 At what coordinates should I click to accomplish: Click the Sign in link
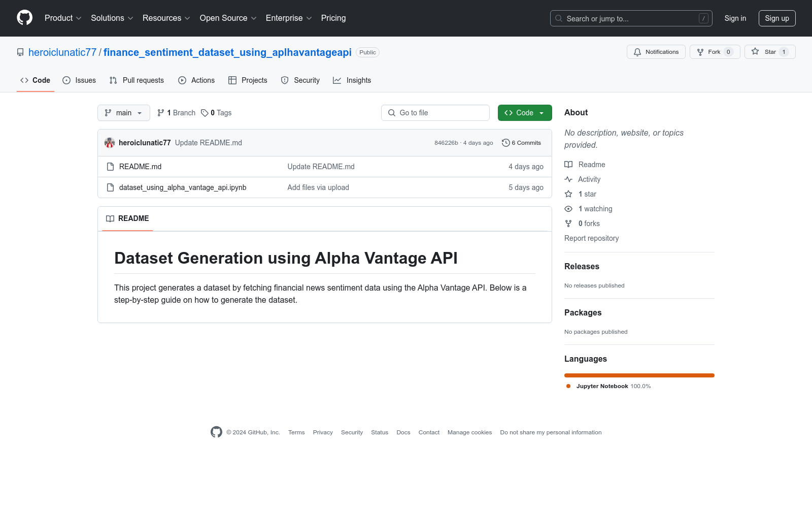coord(735,18)
